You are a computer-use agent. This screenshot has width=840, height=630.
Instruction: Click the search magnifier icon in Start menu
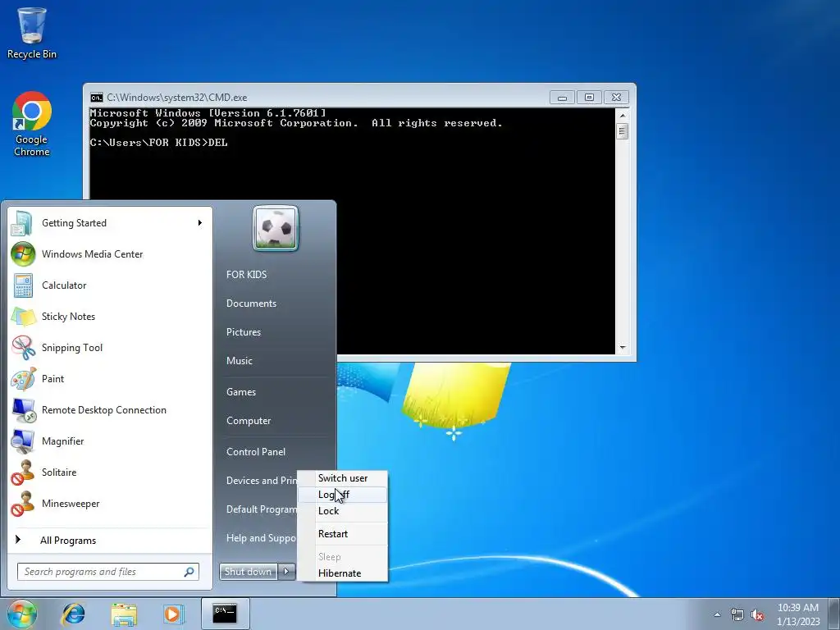(189, 572)
